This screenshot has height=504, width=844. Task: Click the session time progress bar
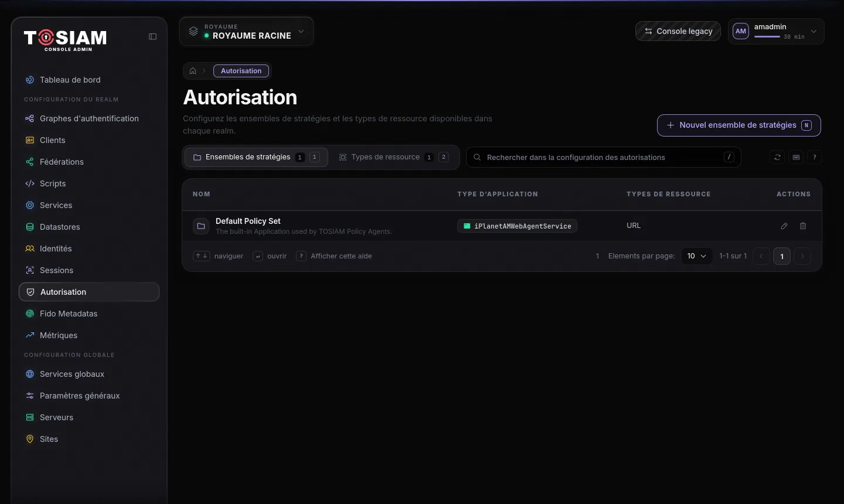767,36
